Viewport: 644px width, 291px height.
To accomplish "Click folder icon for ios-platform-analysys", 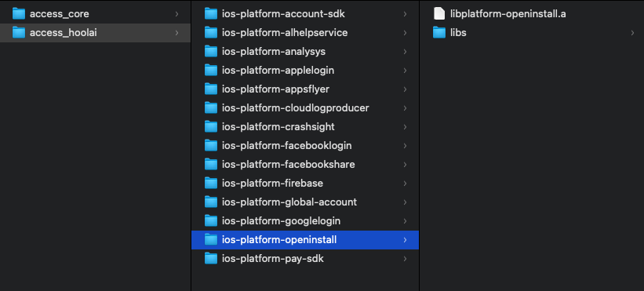I will click(x=211, y=52).
